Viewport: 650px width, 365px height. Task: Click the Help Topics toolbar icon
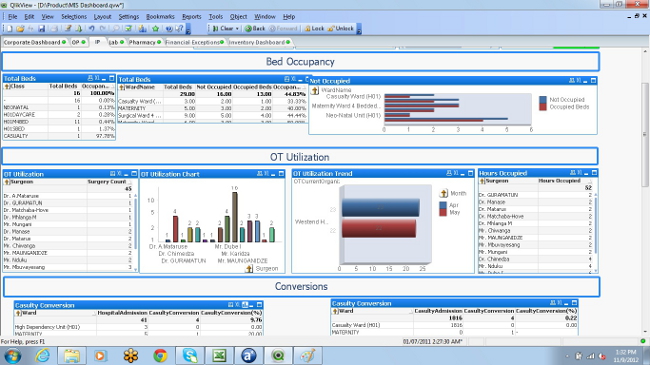click(169, 29)
